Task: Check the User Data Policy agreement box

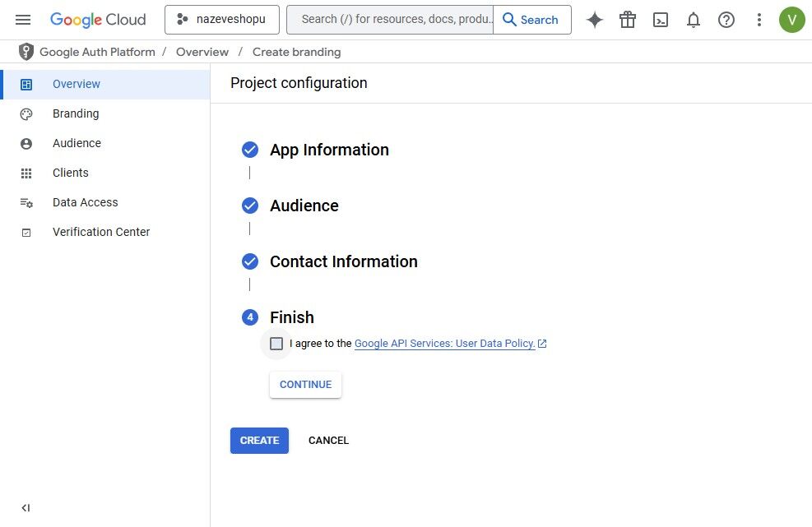Action: point(276,343)
